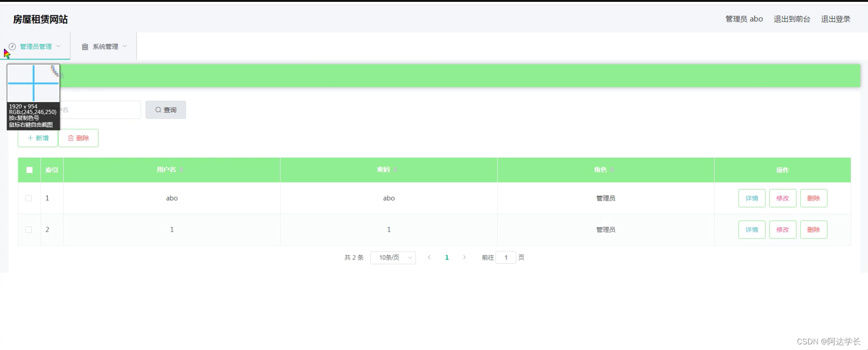Click the 退出登录 link
This screenshot has width=868, height=350.
click(x=836, y=19)
